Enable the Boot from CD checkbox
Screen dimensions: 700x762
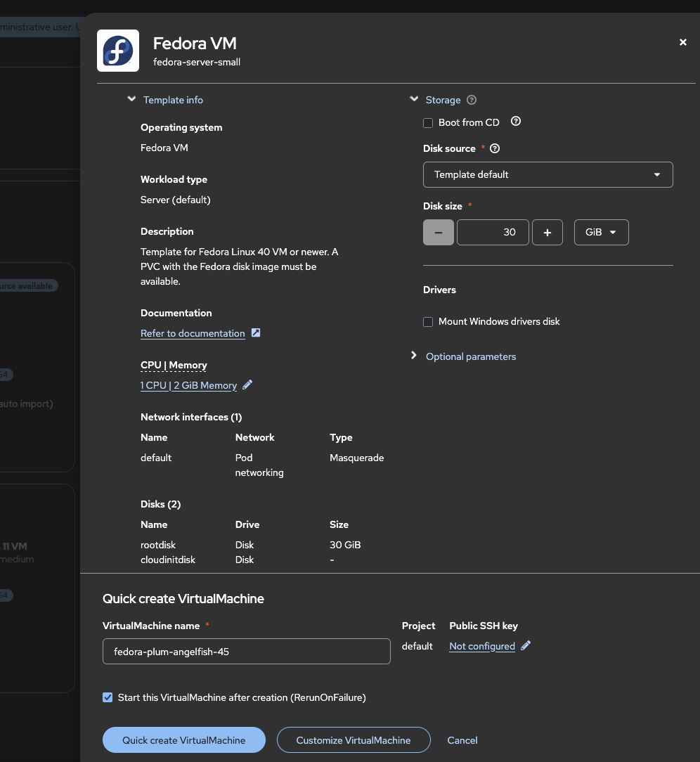click(x=428, y=123)
